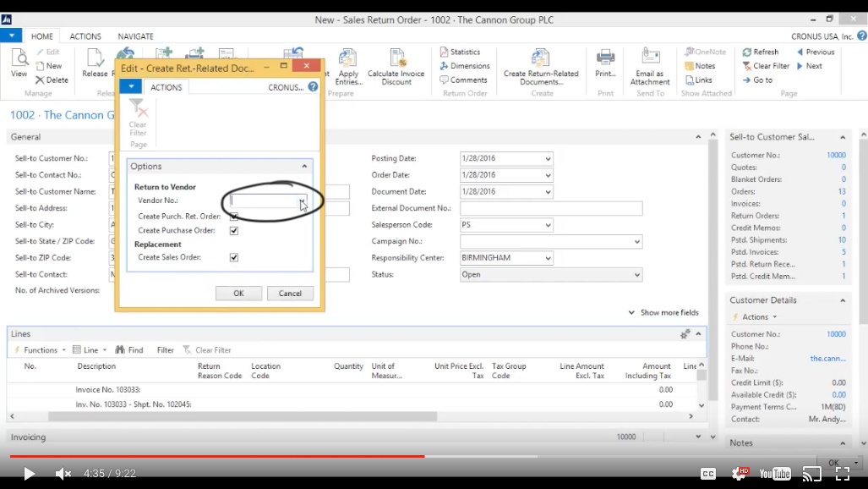Open ACTIONS tab in the dialog
This screenshot has width=868, height=489.
pyautogui.click(x=166, y=88)
